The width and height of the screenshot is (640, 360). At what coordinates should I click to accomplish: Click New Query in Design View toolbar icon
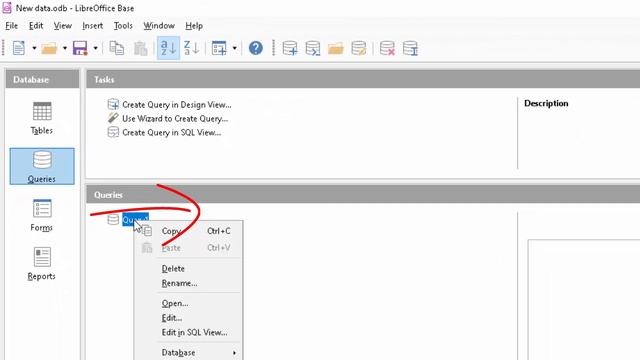(x=290, y=48)
